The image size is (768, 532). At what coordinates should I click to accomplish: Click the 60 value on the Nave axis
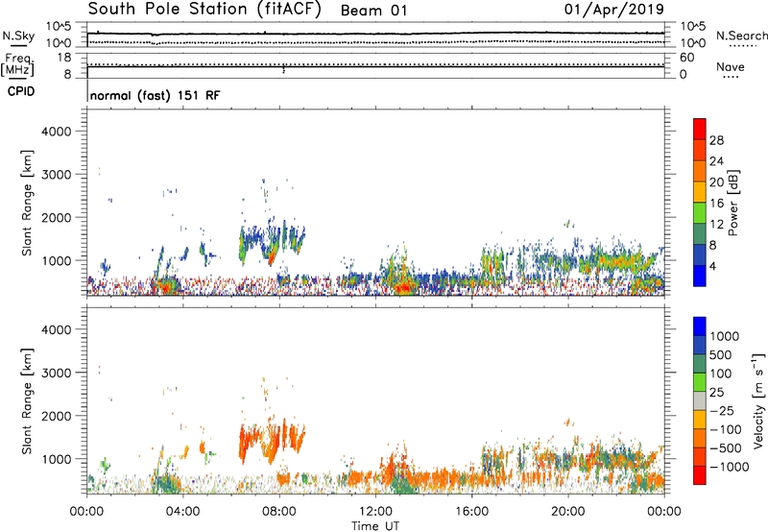point(686,58)
